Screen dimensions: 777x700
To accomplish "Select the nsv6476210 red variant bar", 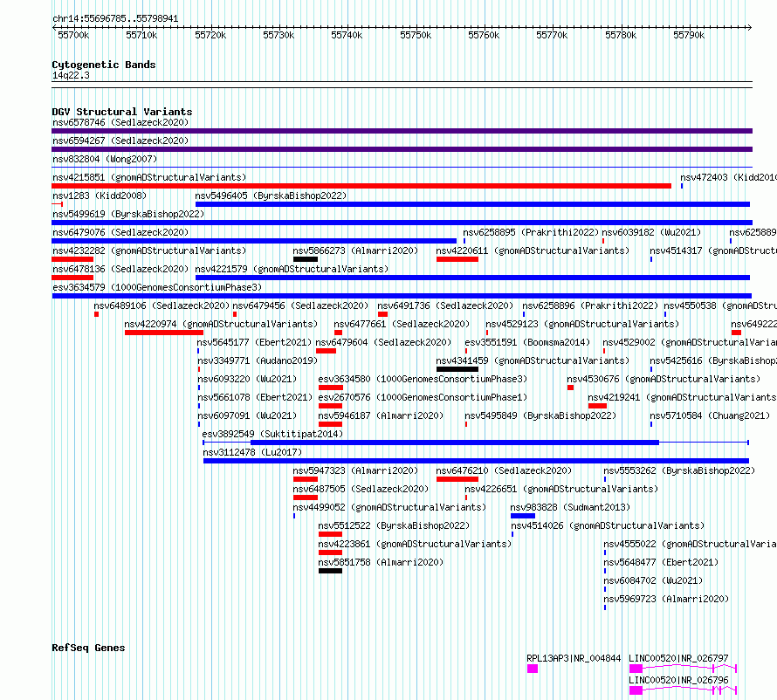I will tap(457, 479).
